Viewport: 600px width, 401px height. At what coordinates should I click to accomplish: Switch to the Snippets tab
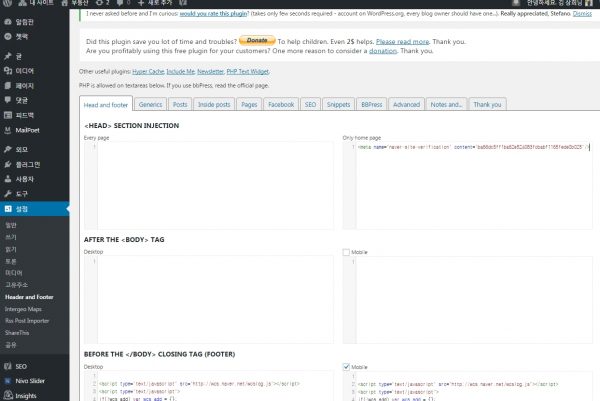pos(338,104)
